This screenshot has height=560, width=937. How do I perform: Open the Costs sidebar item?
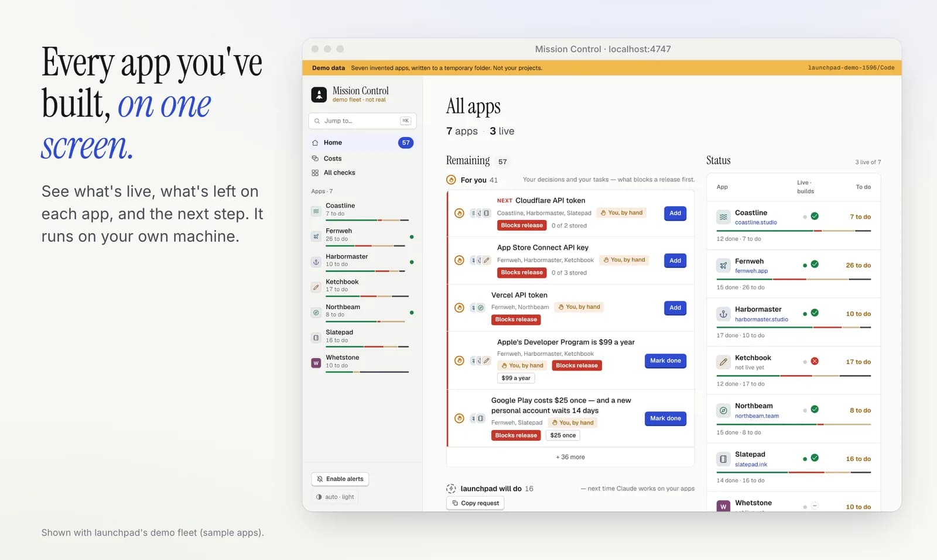pos(363,159)
